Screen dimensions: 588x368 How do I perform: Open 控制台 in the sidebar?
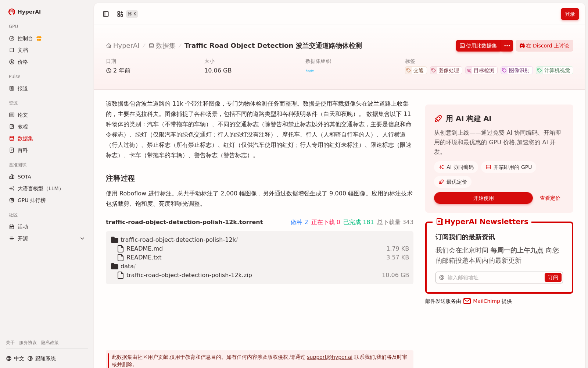point(25,38)
